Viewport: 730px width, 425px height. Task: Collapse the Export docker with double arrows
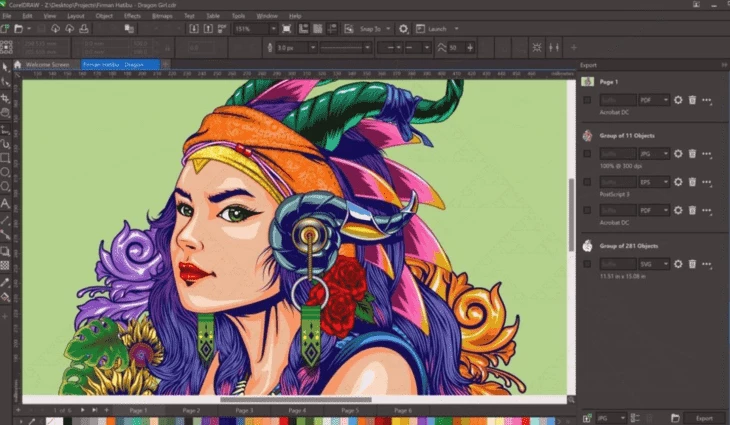724,65
